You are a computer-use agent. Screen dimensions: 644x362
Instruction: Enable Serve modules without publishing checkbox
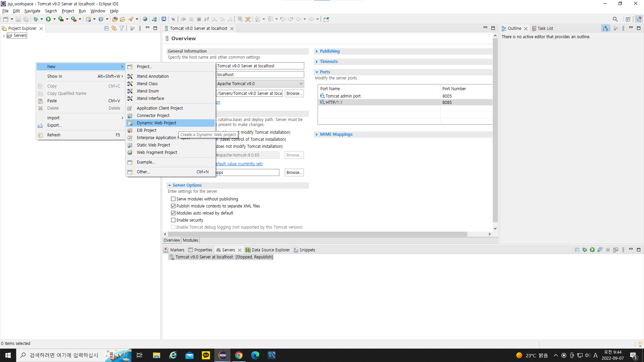173,199
